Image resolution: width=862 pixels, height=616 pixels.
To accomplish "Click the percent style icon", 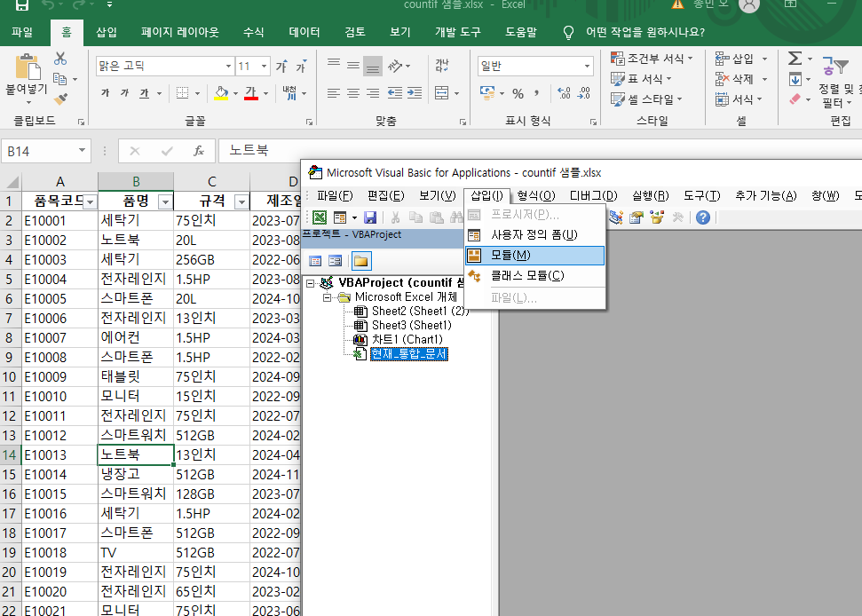I will 518,93.
